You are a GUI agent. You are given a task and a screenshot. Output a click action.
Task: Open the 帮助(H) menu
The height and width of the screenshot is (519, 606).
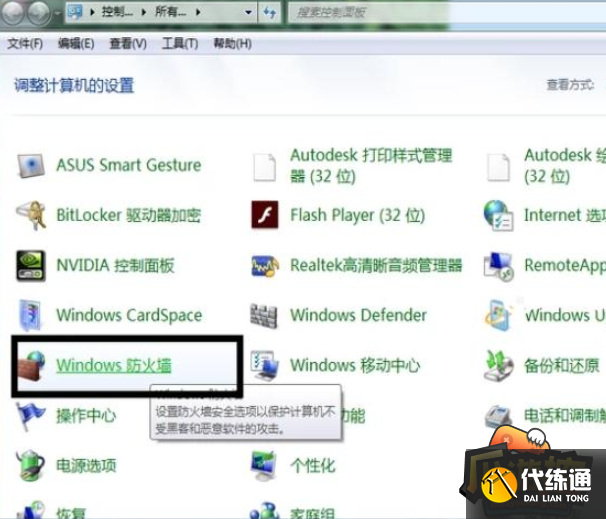[x=233, y=43]
